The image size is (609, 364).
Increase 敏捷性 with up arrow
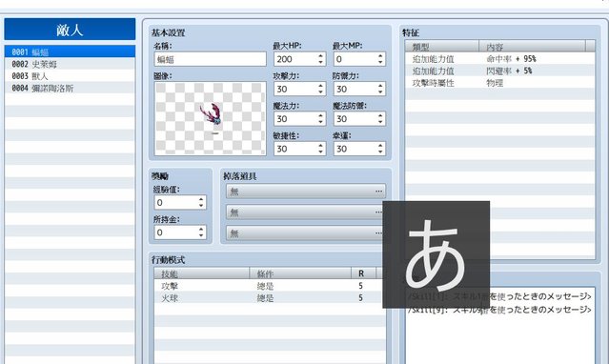coord(321,146)
